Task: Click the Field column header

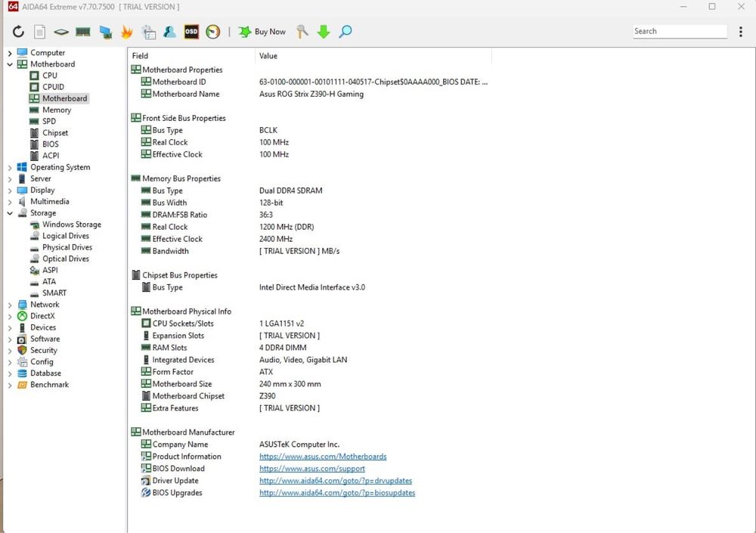Action: coord(191,56)
